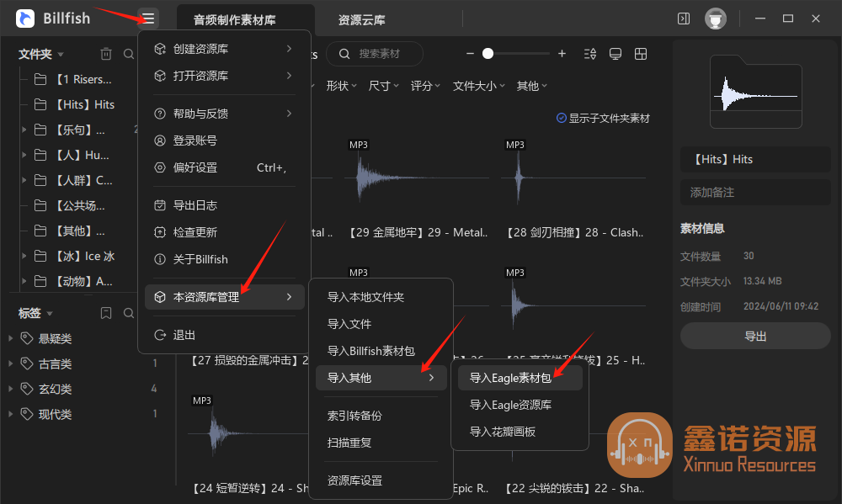
Task: Search folders with the magnifier icon
Action: click(x=129, y=54)
